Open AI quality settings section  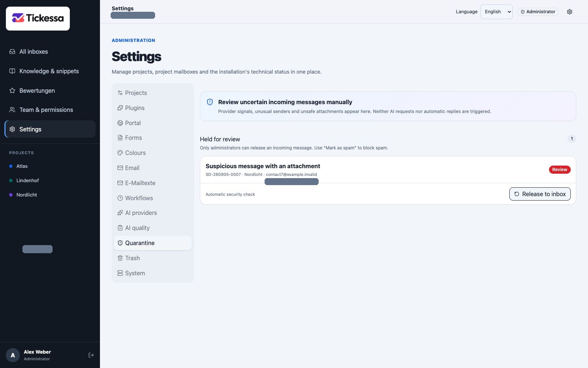[153, 228]
